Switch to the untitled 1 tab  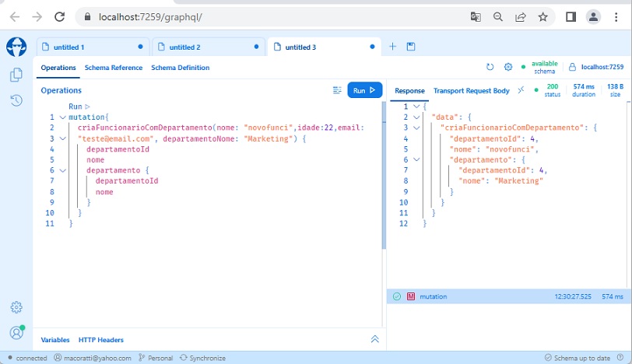[x=93, y=47]
